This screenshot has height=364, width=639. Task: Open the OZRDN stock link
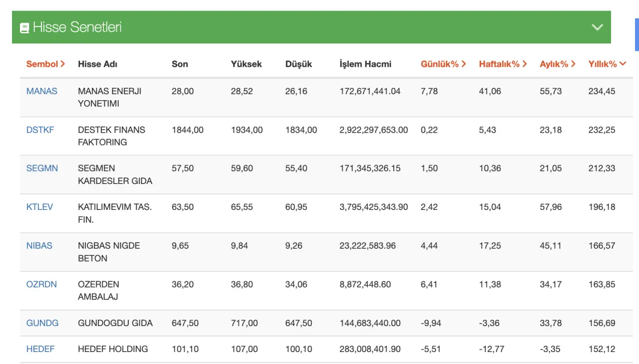(x=41, y=284)
